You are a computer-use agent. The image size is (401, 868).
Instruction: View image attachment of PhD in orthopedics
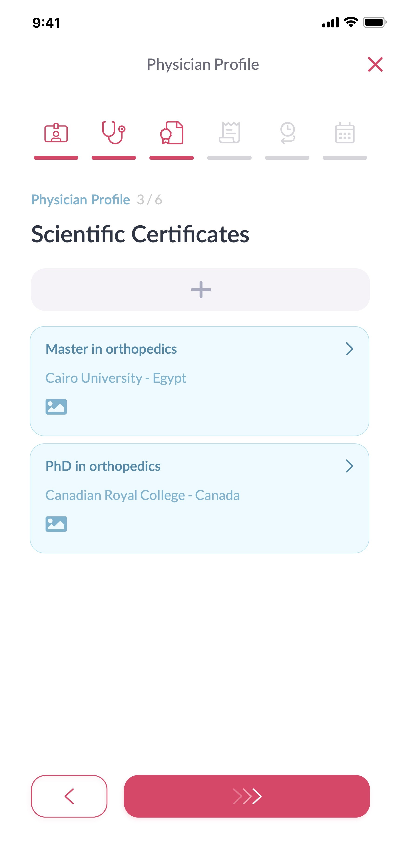click(56, 524)
